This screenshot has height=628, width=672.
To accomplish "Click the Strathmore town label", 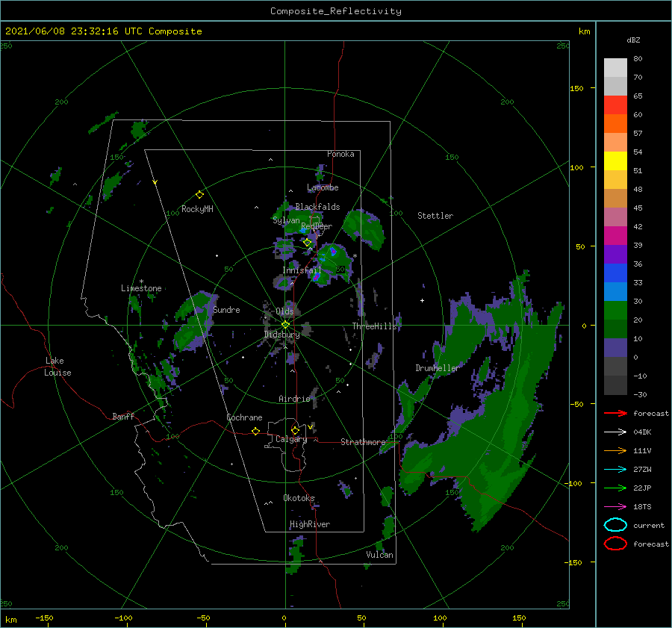I will point(363,442).
